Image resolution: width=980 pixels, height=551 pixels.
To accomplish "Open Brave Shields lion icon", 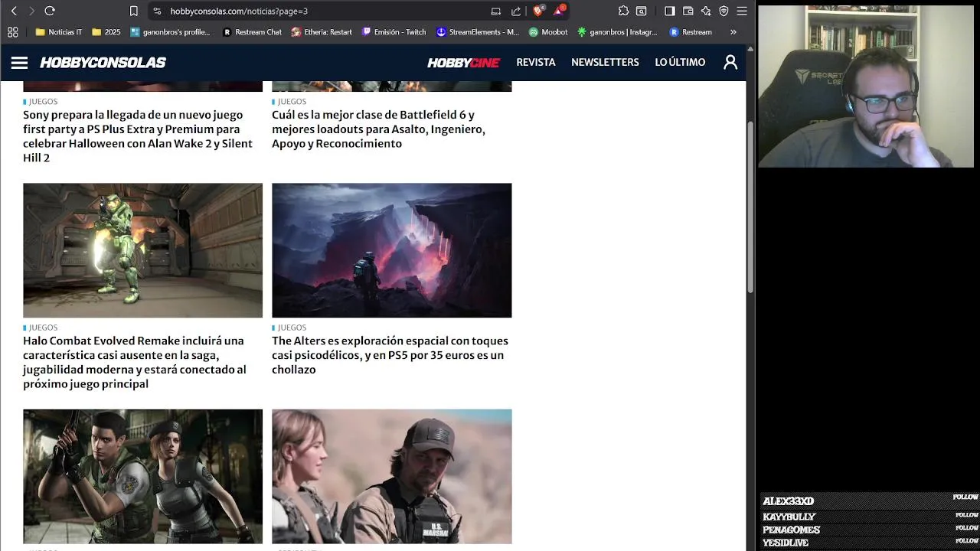I will 538,10.
